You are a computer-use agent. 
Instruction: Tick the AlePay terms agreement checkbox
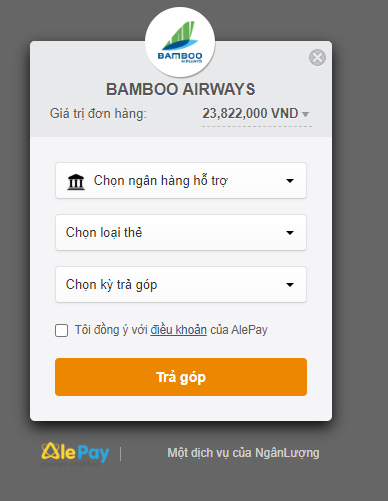[62, 330]
